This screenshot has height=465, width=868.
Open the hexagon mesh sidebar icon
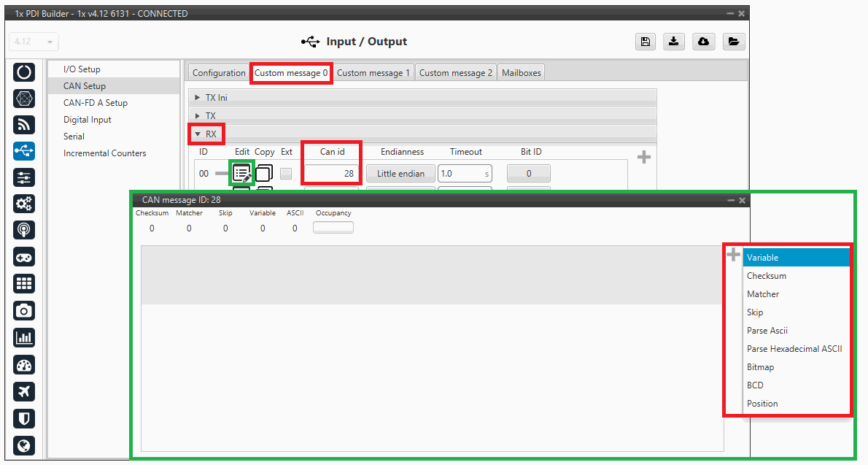click(x=24, y=99)
